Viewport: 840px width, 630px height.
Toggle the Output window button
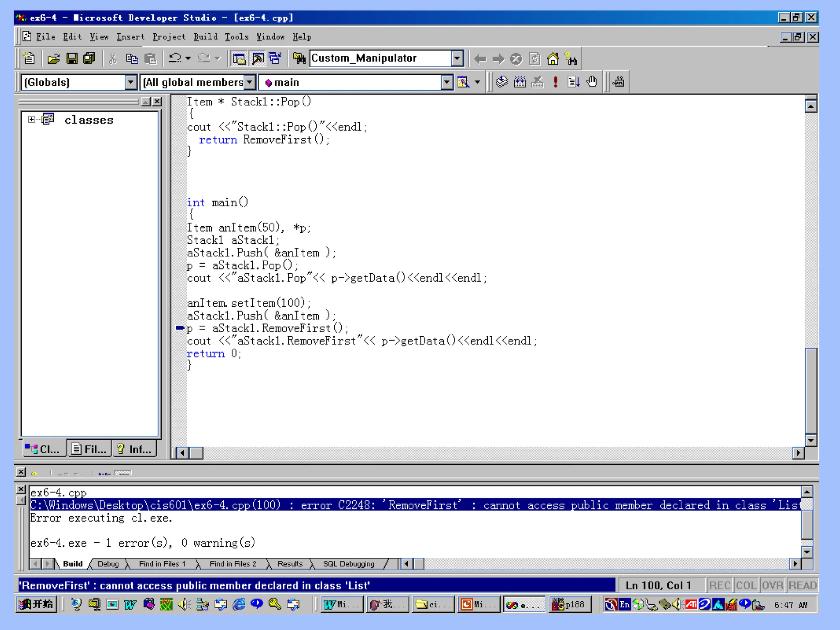(x=258, y=59)
